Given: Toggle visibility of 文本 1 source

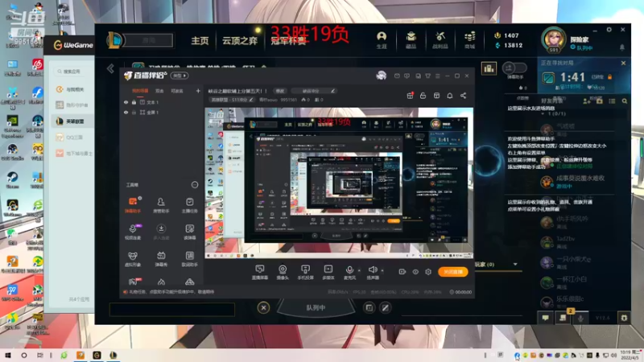Looking at the screenshot, I should (x=126, y=102).
